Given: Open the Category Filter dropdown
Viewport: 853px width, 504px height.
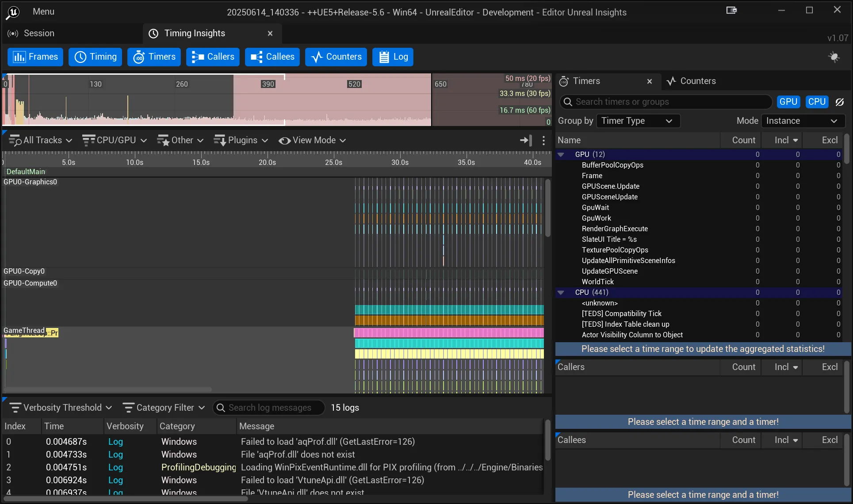Looking at the screenshot, I should point(164,408).
